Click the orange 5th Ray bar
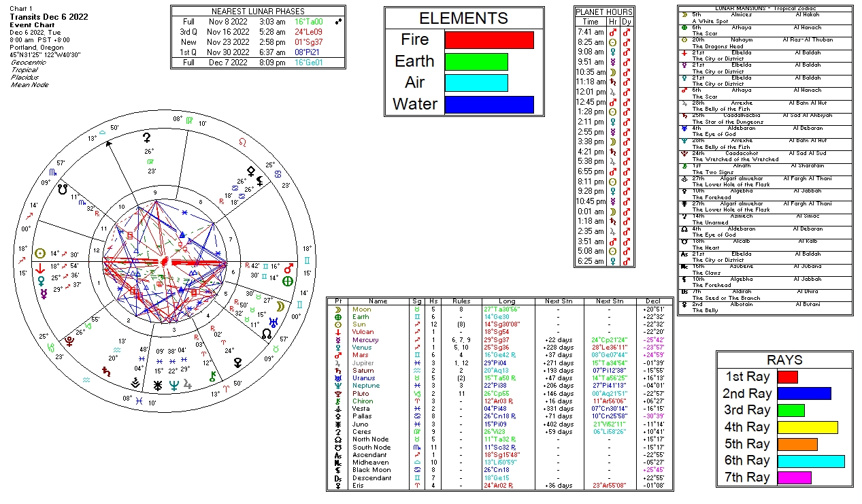The height and width of the screenshot is (504, 862). point(797,444)
